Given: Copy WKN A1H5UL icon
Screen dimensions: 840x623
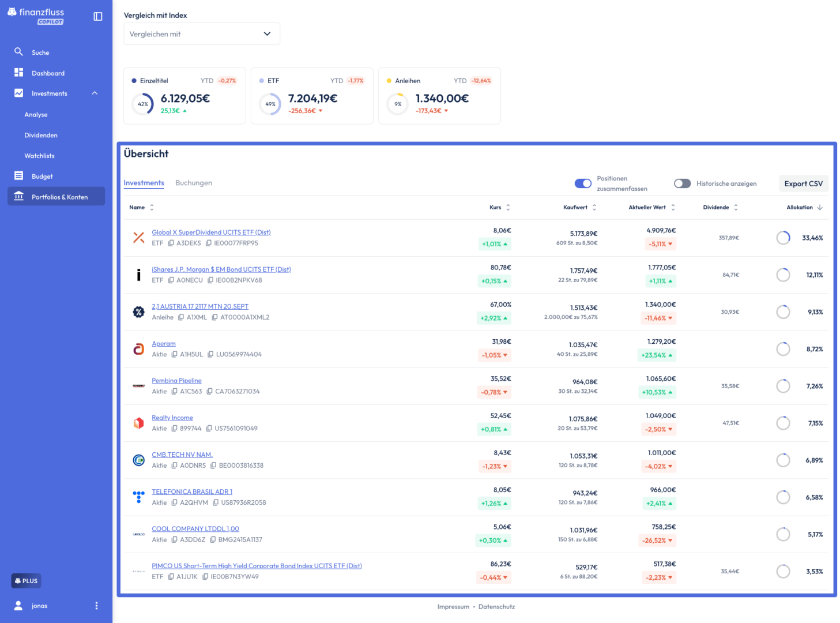Looking at the screenshot, I should pos(174,354).
